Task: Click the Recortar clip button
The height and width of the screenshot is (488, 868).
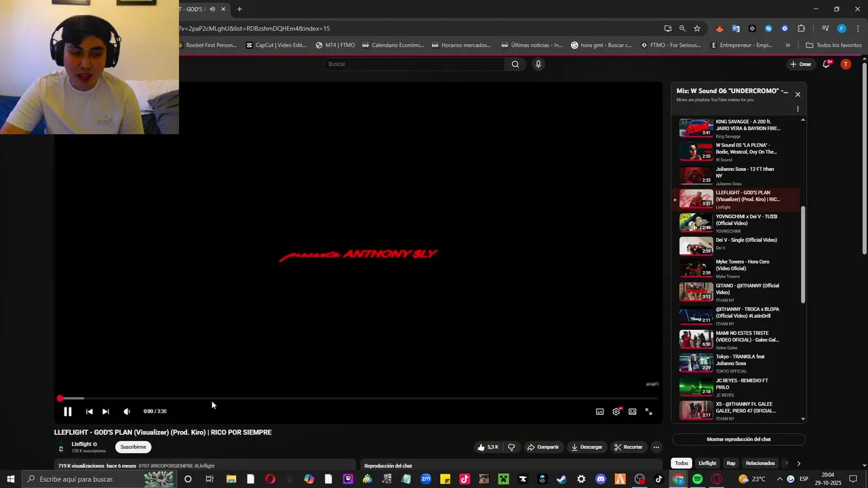Action: [628, 447]
